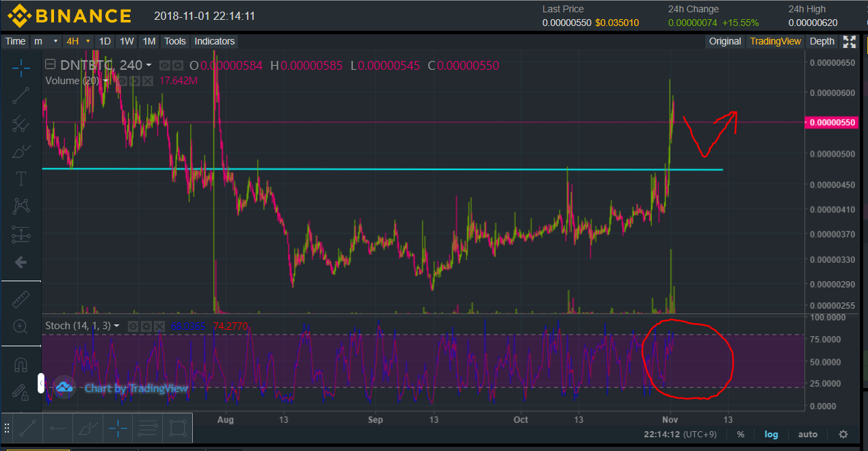Screen dimensions: 868x451
Task: Click the zoom in magnifier tool
Action: coord(21,326)
